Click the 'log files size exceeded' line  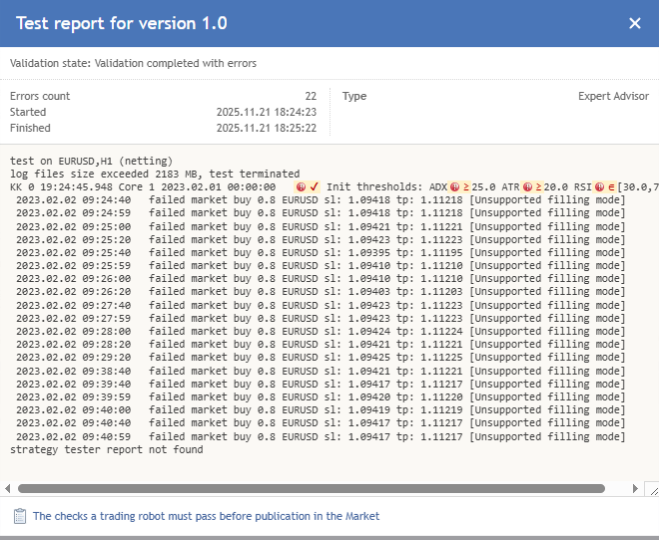(155, 174)
